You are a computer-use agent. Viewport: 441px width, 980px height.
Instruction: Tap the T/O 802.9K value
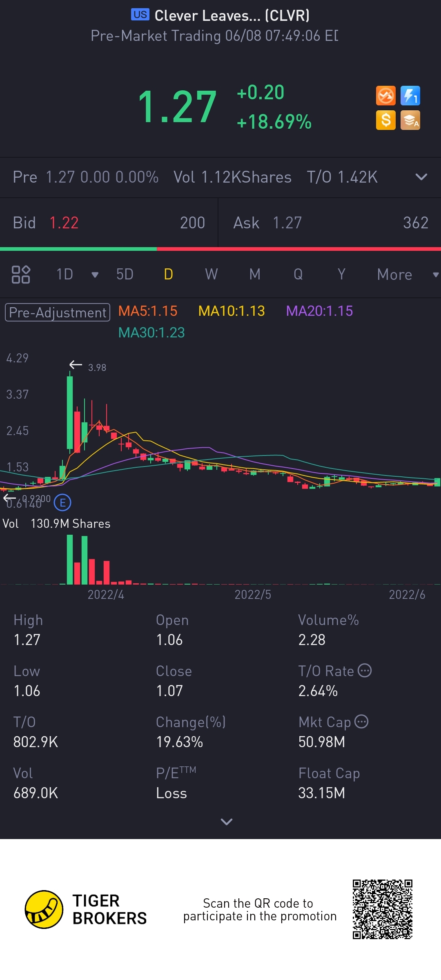(36, 742)
